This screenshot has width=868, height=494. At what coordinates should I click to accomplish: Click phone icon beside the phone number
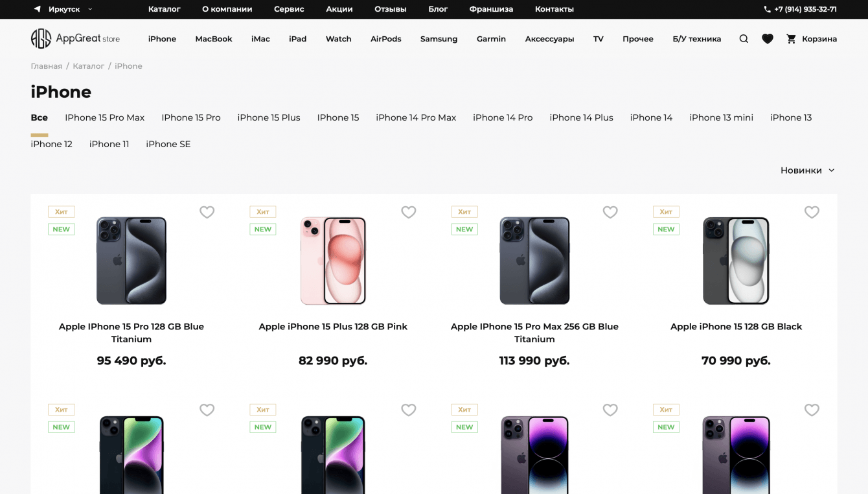click(x=768, y=9)
